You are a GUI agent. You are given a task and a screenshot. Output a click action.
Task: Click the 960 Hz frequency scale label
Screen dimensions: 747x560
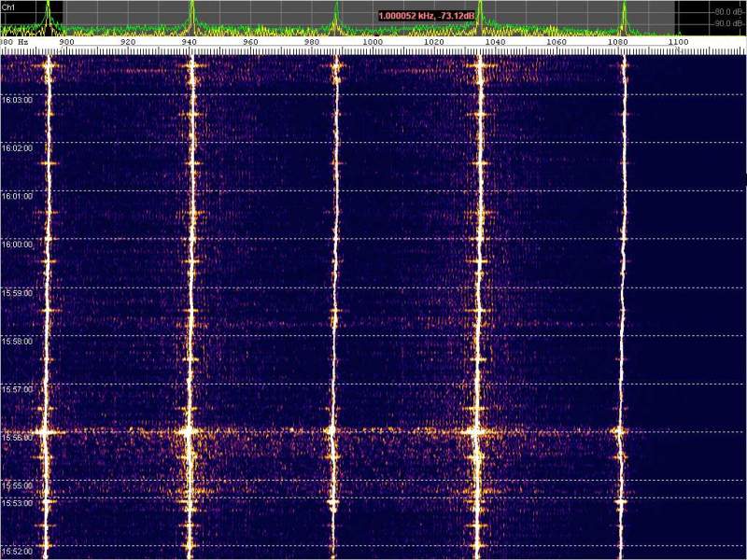250,43
